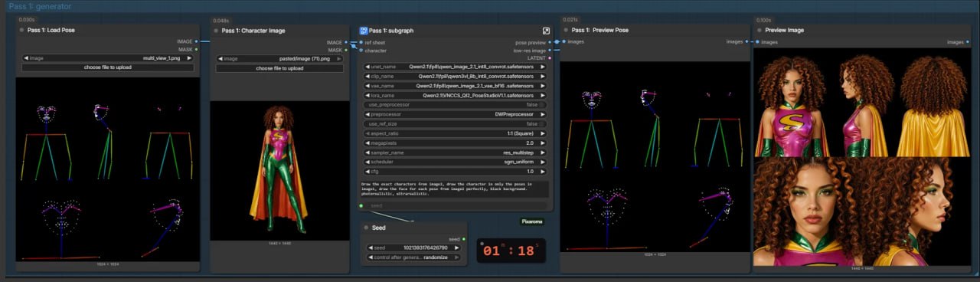
Task: Click the seed number field 1021393176426790
Action: [413, 248]
